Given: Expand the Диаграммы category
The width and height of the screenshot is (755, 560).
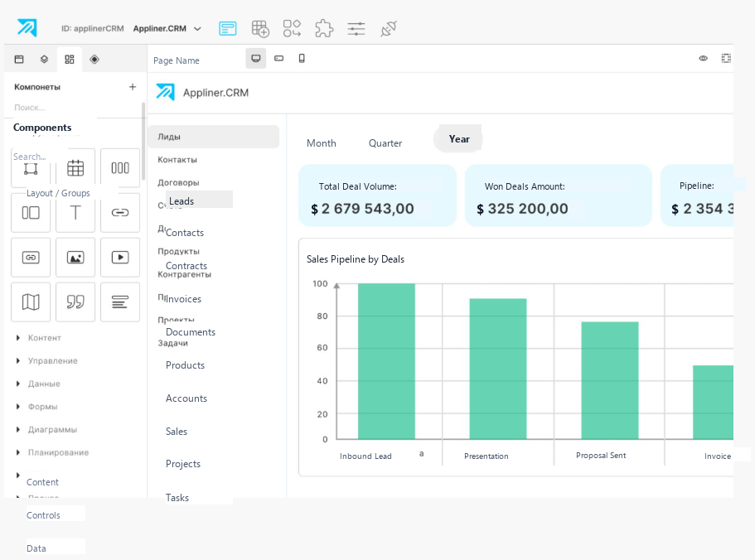Looking at the screenshot, I should point(46,430).
